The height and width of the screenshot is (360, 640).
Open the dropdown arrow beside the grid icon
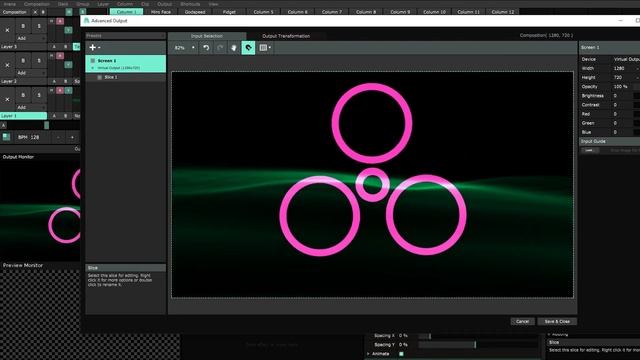(270, 48)
